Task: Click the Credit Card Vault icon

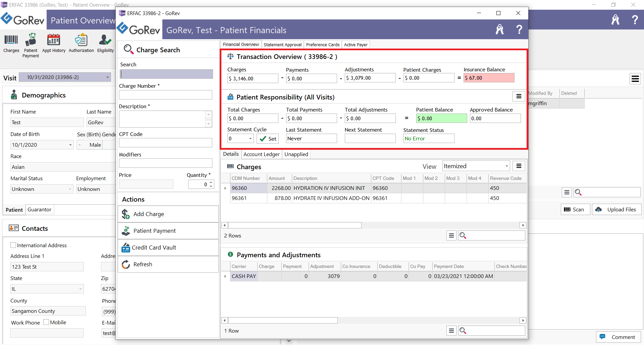Action: tap(126, 248)
